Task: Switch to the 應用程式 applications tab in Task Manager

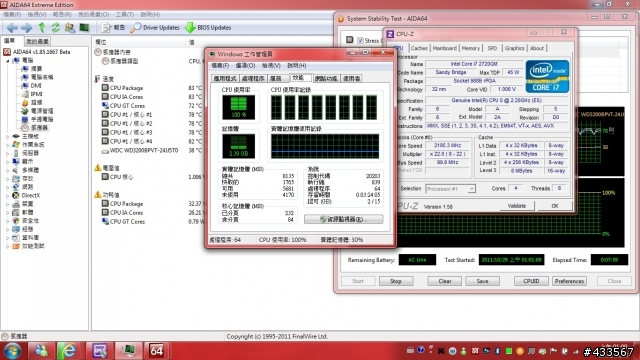Action: 225,78
